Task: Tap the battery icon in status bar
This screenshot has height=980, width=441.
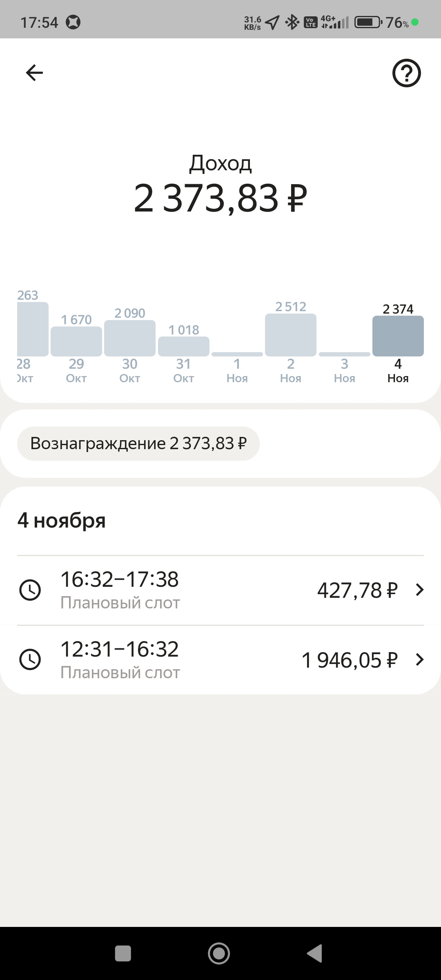Action: (x=368, y=22)
